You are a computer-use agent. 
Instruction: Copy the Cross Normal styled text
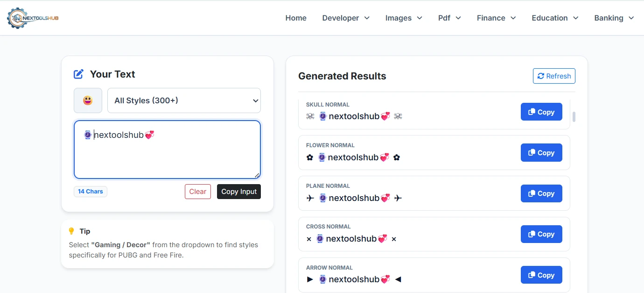point(541,234)
